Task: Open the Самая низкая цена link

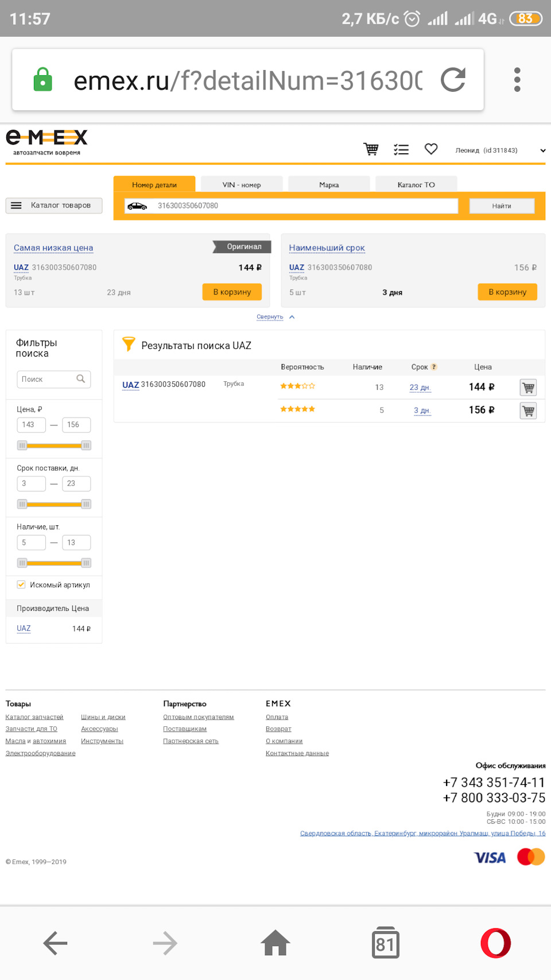Action: coord(53,248)
